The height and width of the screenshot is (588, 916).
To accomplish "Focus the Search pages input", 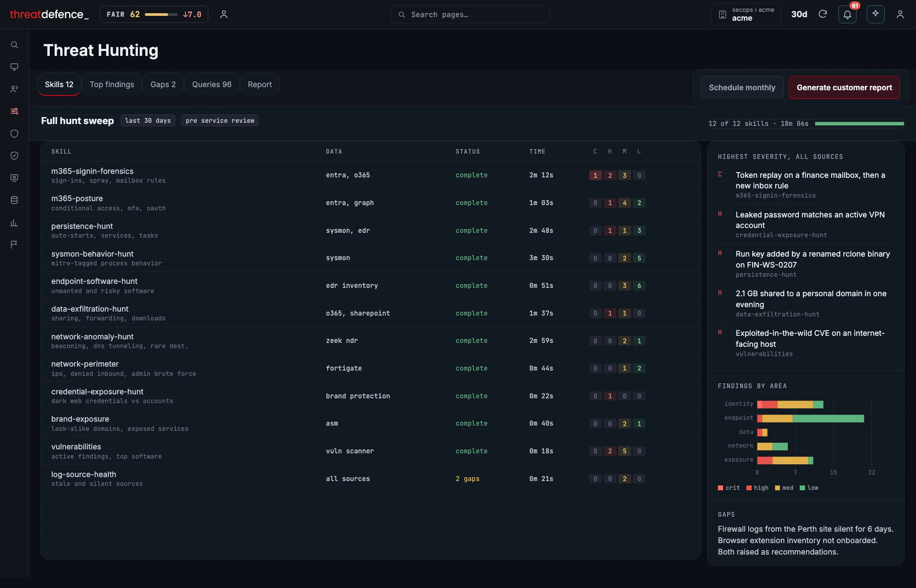I will click(x=470, y=15).
